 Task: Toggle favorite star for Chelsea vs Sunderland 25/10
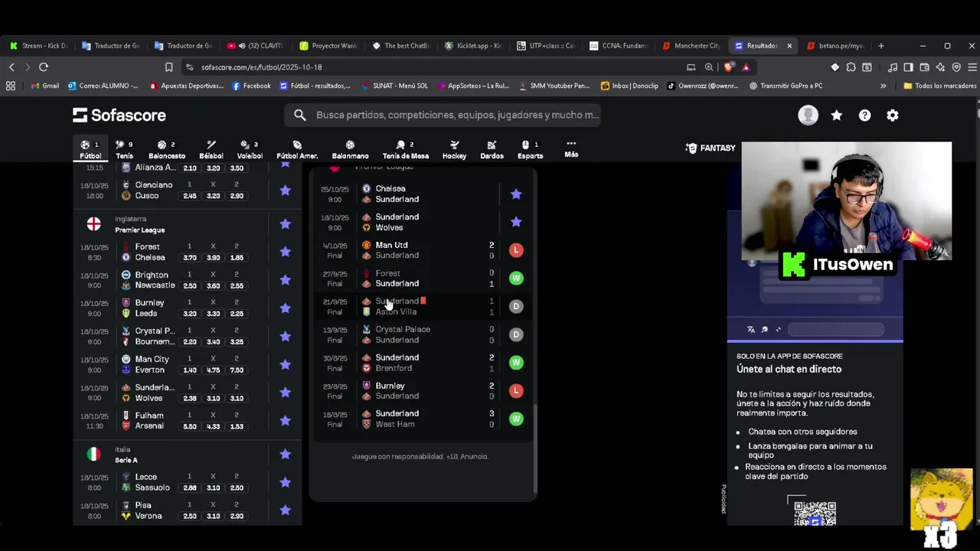[x=516, y=194]
